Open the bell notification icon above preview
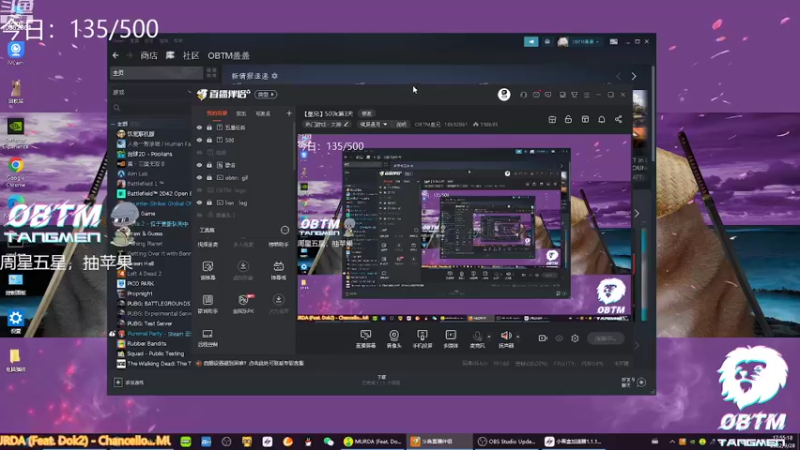Image resolution: width=800 pixels, height=450 pixels. (x=602, y=119)
